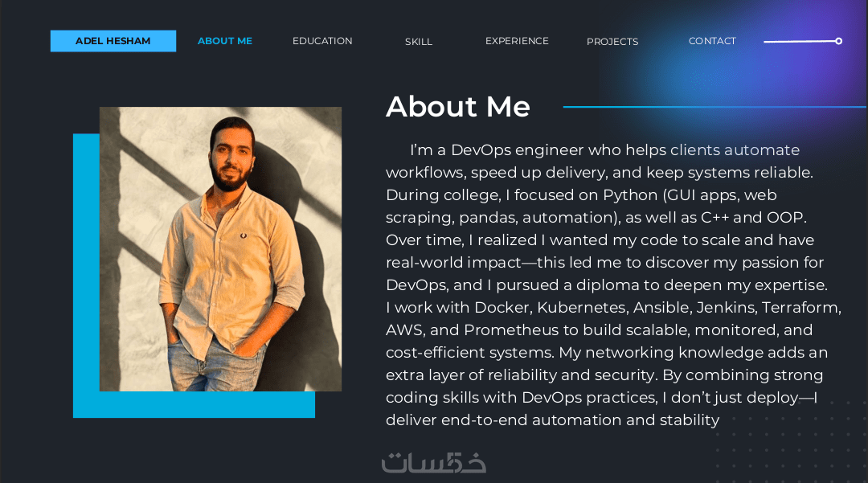Click the white header line slider track
Viewport: 868px width, 483px height.
tap(800, 42)
